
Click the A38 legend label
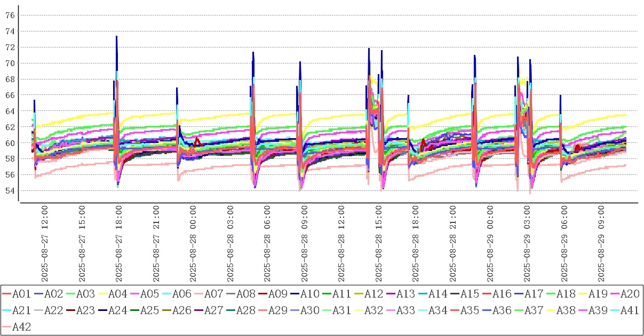point(566,310)
